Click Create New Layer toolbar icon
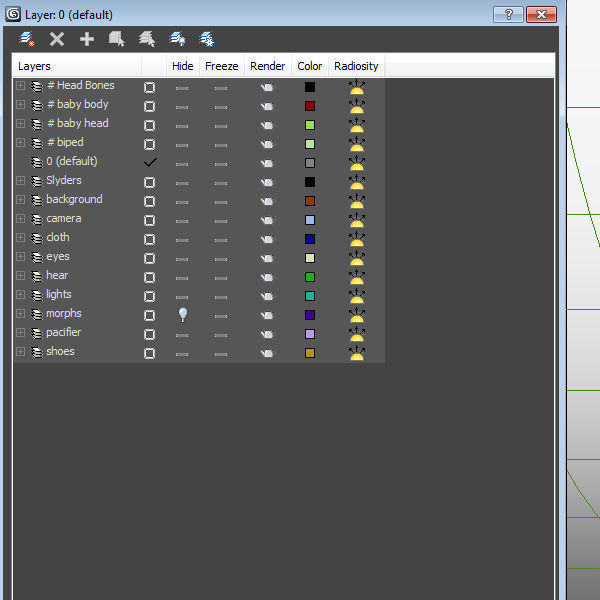This screenshot has height=600, width=600. pos(27,39)
